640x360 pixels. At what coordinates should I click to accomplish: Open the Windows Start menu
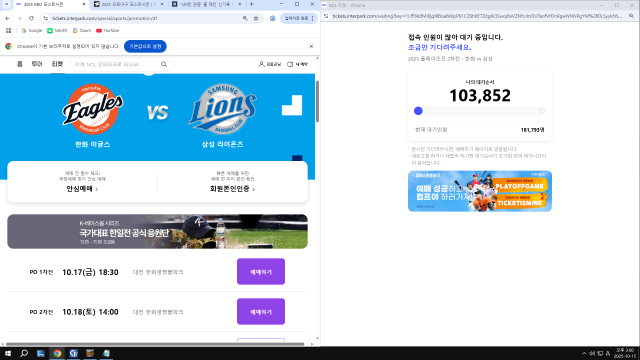pos(8,353)
